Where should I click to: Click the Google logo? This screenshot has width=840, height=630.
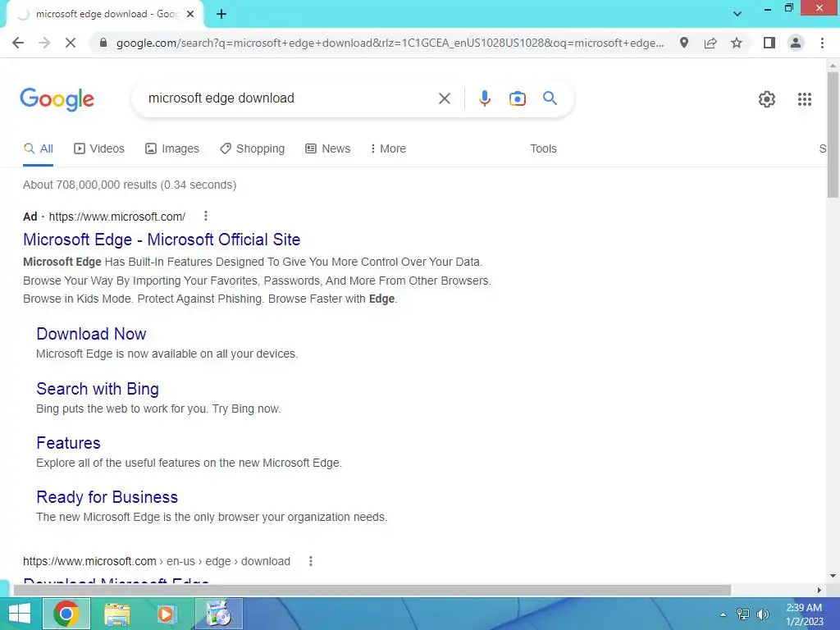tap(57, 99)
